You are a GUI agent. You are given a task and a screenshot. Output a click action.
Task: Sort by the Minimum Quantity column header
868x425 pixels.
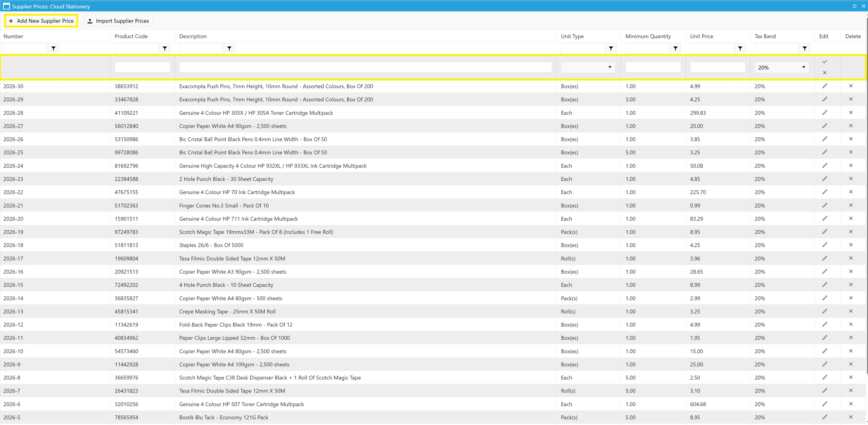click(648, 36)
